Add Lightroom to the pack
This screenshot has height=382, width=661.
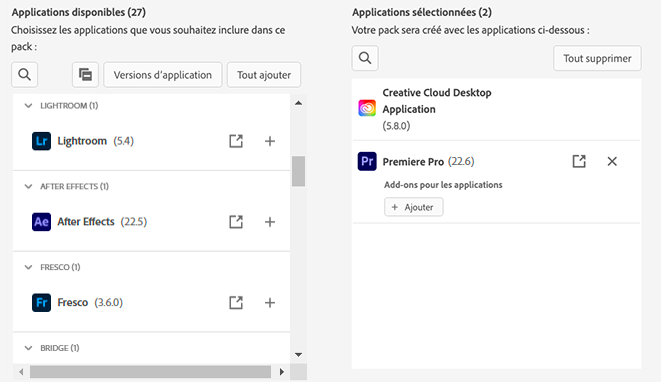tap(270, 141)
